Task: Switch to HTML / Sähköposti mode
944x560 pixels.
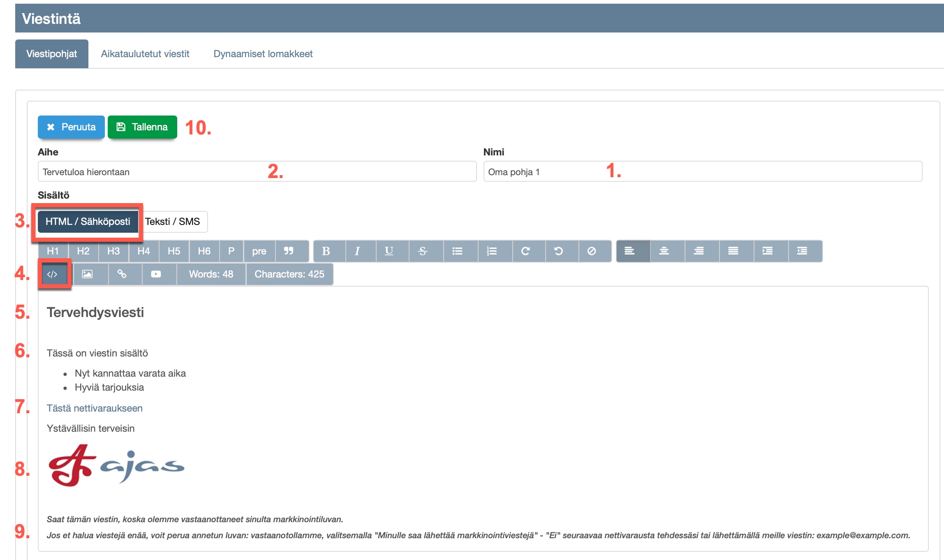Action: (88, 222)
